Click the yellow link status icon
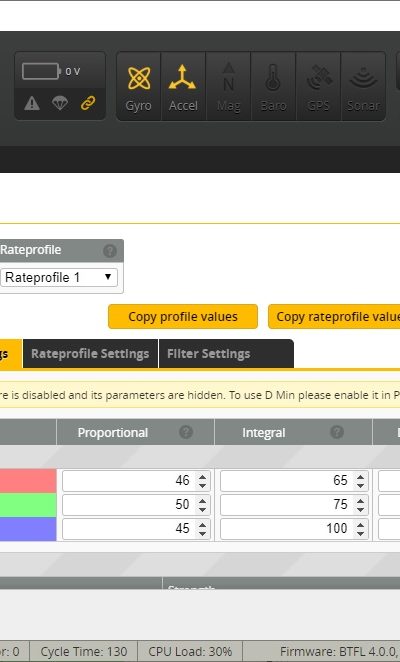The image size is (400, 662). coord(88,103)
